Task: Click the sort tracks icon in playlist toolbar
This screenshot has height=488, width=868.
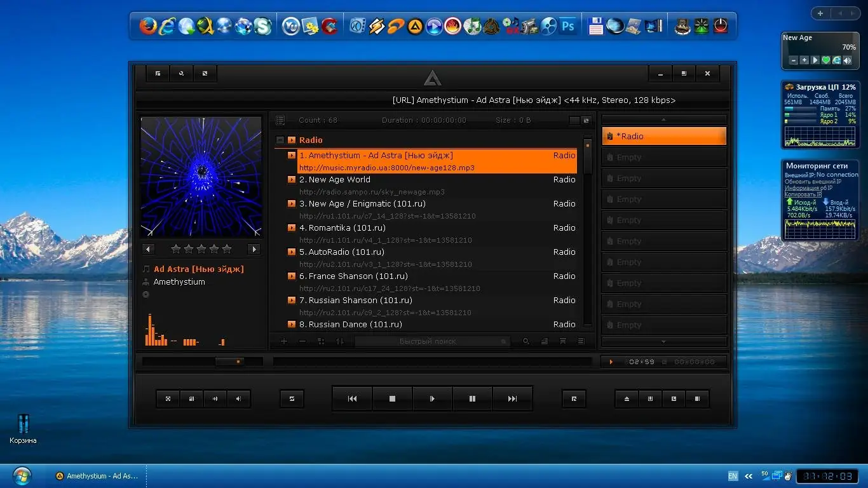Action: coord(340,341)
